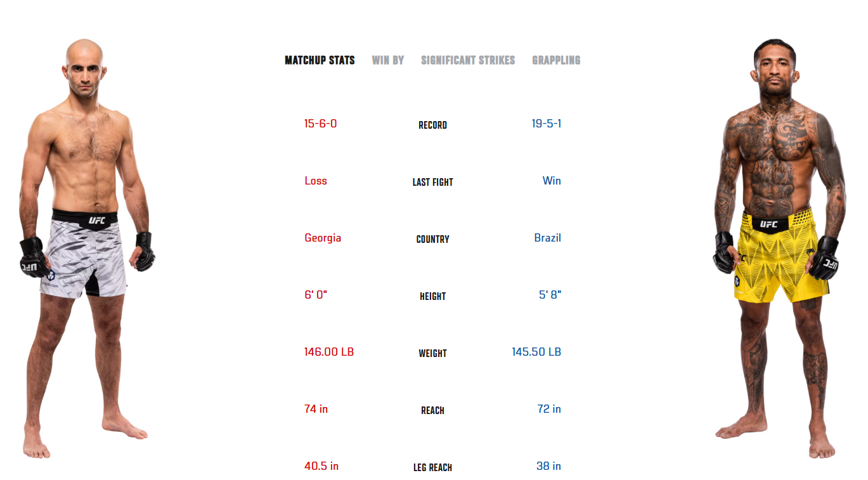Click the UFC logo on white shorts
This screenshot has height=480, width=868.
coord(97,221)
